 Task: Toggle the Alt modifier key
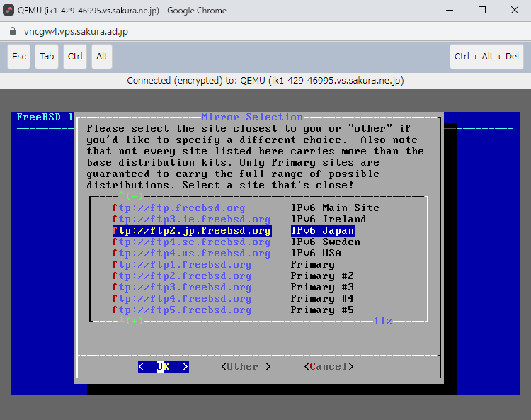(x=102, y=57)
